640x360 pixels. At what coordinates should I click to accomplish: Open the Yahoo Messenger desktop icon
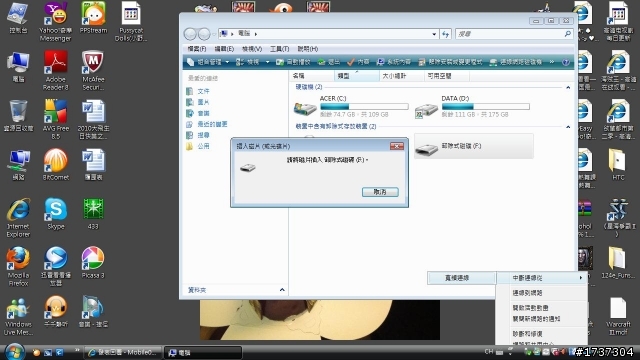click(56, 22)
